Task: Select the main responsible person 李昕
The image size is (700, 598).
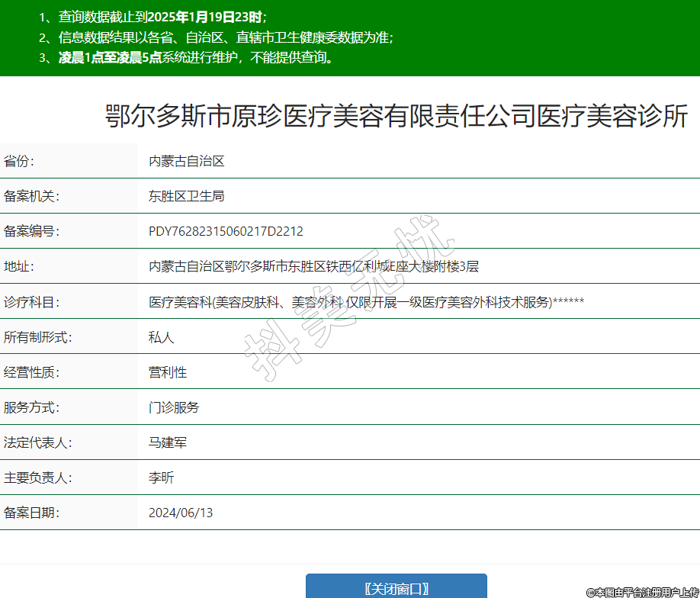Action: click(x=162, y=477)
